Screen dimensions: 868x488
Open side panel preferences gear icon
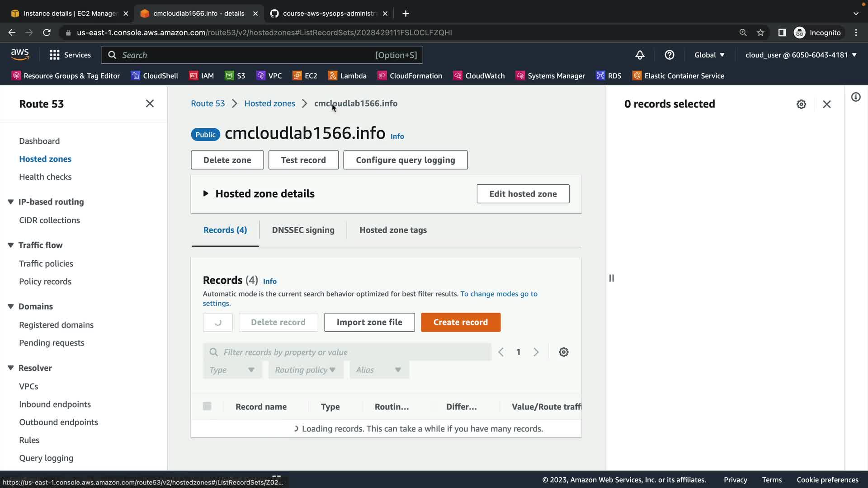click(801, 104)
